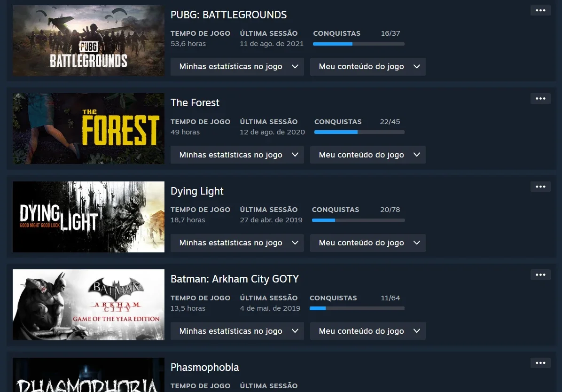Click the '12 de ago. de 2020' date
This screenshot has height=392, width=562.
point(273,132)
